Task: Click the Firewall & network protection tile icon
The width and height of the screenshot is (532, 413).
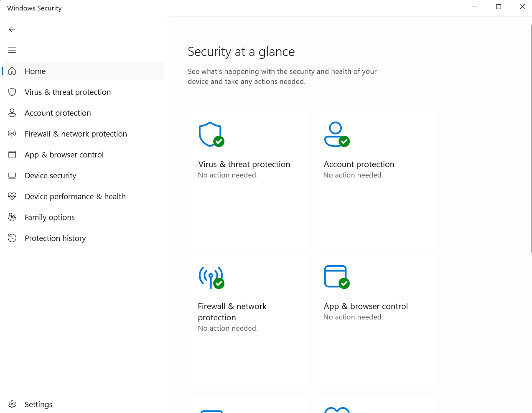Action: (211, 276)
